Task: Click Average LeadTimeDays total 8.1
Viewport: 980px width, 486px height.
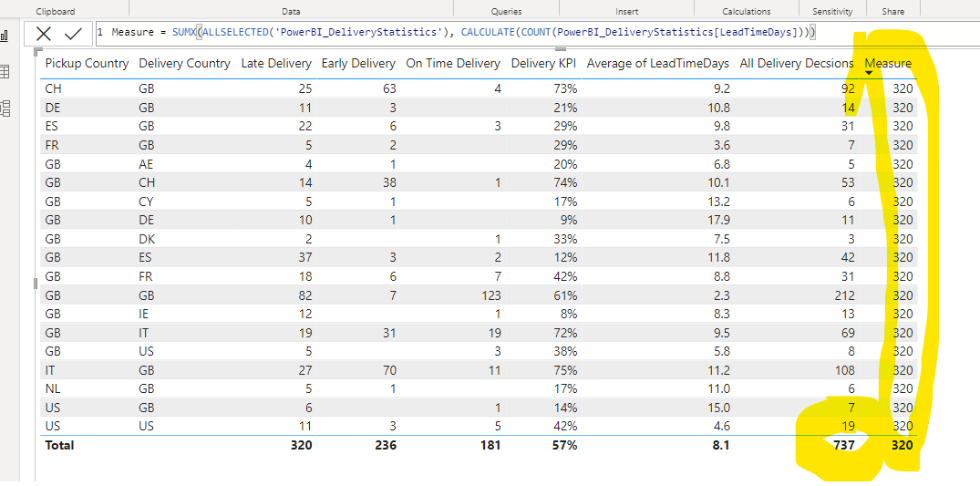Action: click(721, 445)
